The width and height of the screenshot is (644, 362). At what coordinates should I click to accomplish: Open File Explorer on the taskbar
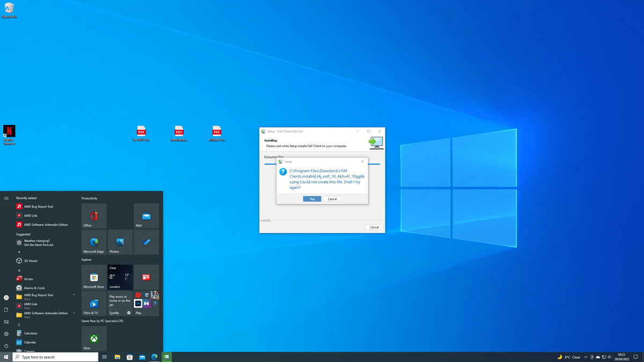pyautogui.click(x=117, y=357)
